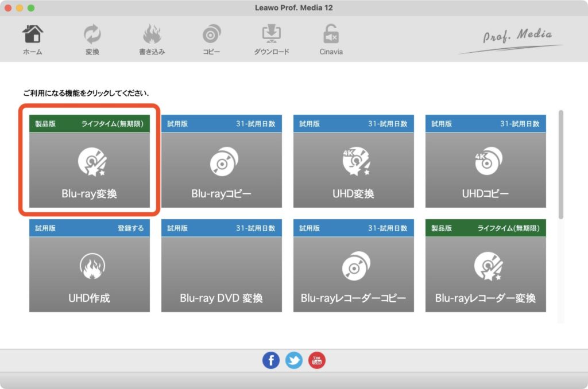Click the Cinavia unlock icon
Screen dimensions: 588x389
pos(330,34)
